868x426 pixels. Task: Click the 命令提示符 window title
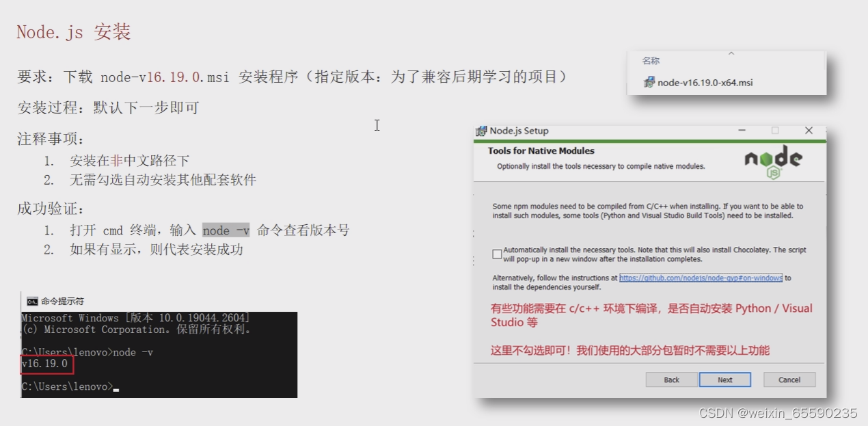[x=62, y=301]
